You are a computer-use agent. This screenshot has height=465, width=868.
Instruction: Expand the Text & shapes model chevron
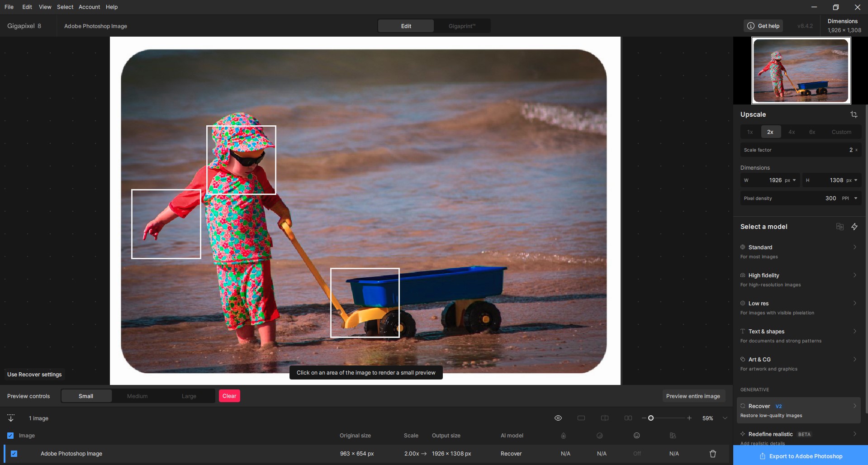click(x=855, y=331)
